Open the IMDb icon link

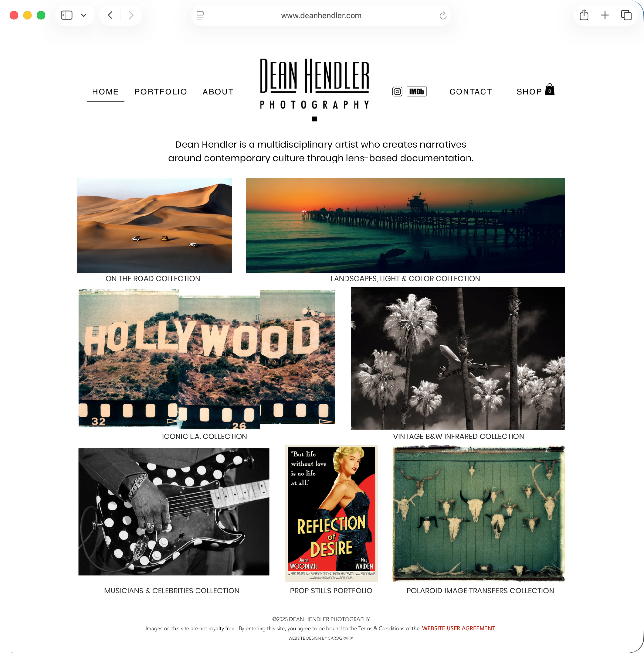click(416, 92)
